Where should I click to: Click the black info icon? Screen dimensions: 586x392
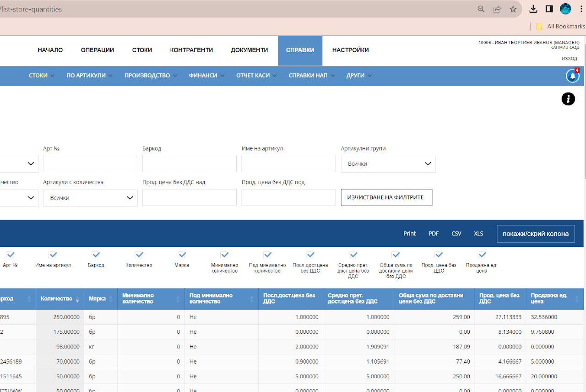(x=568, y=98)
